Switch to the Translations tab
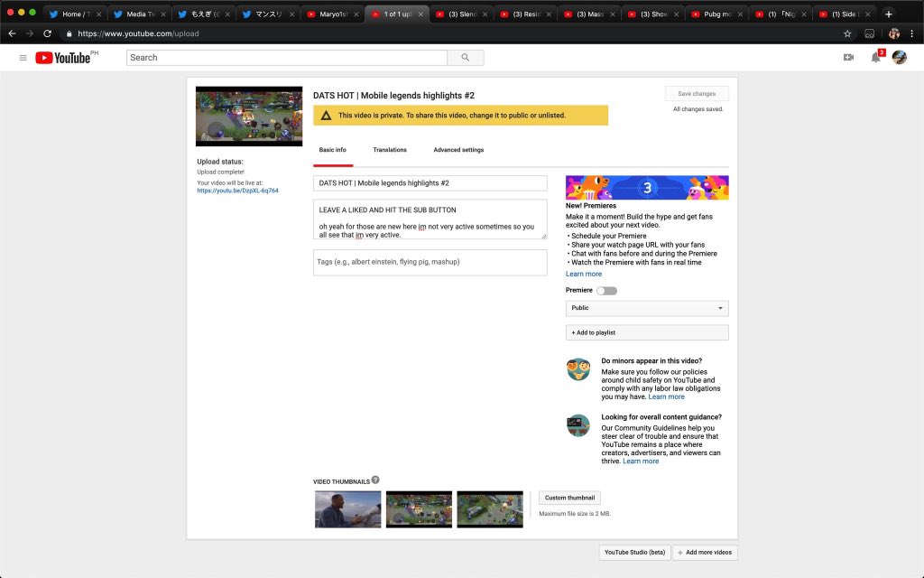 pos(390,150)
